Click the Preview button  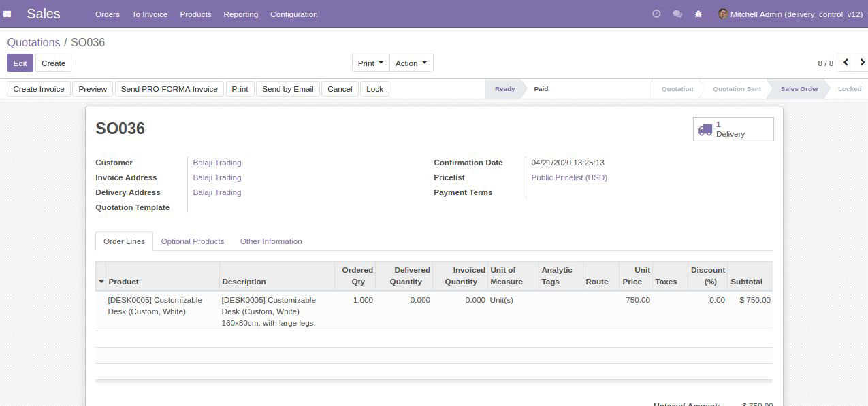[93, 89]
